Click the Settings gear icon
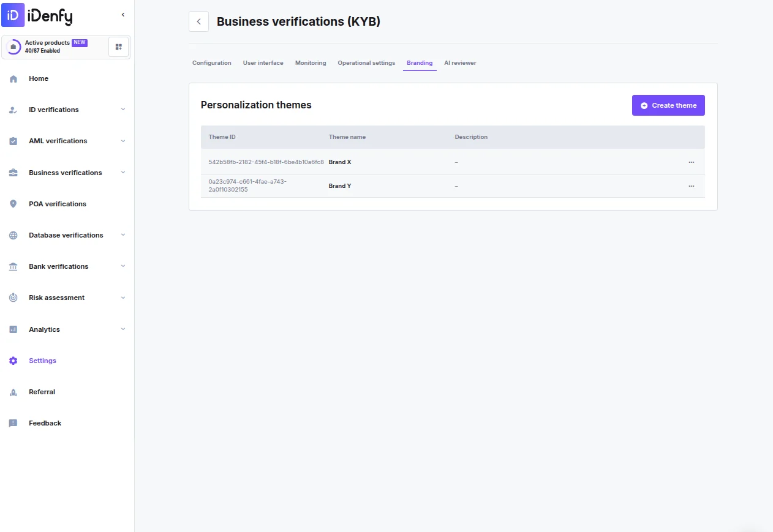The height and width of the screenshot is (532, 773). coord(13,361)
